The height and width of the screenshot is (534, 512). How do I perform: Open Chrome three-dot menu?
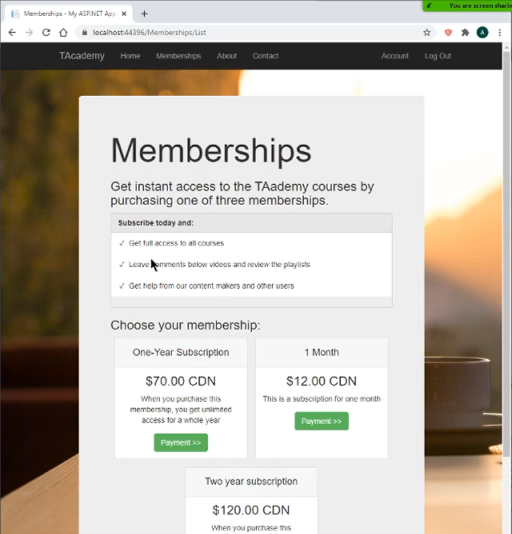click(x=500, y=33)
